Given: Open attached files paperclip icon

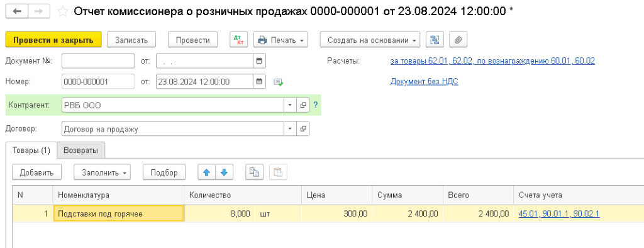Looking at the screenshot, I should (458, 40).
